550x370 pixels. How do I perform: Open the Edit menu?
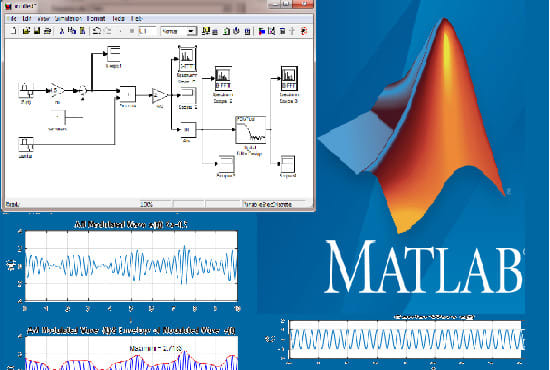(x=27, y=19)
